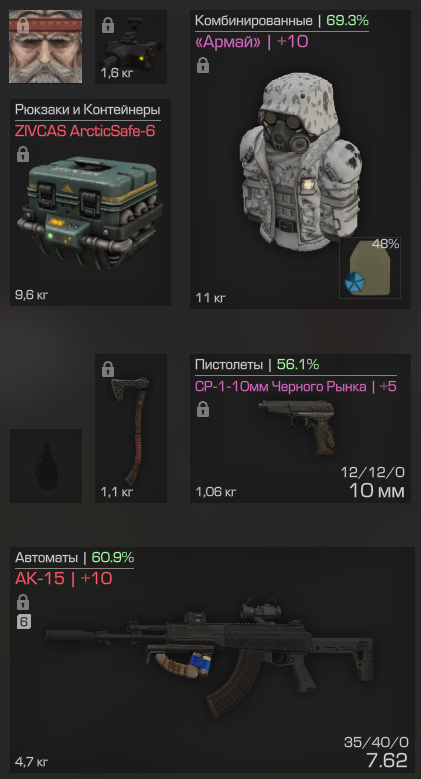Click the Рюкзаки и Контейнеры category label
The height and width of the screenshot is (779, 421).
point(87,110)
